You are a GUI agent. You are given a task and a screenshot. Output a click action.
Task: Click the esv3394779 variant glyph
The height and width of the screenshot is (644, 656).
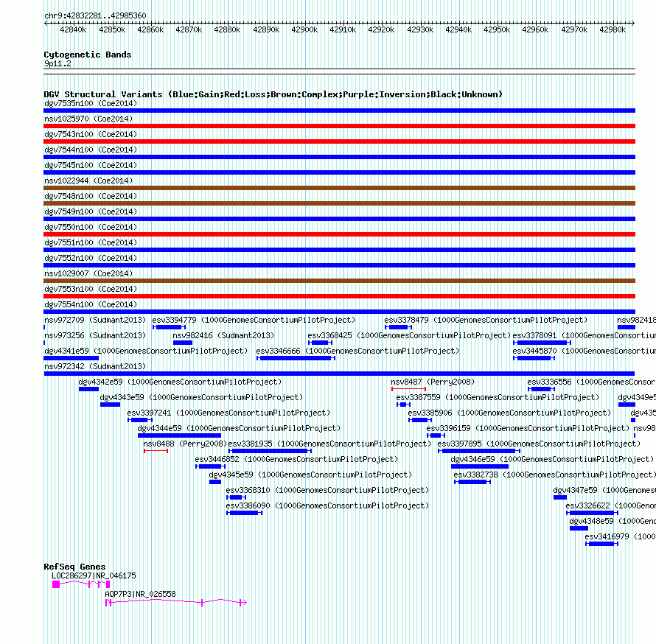169,327
